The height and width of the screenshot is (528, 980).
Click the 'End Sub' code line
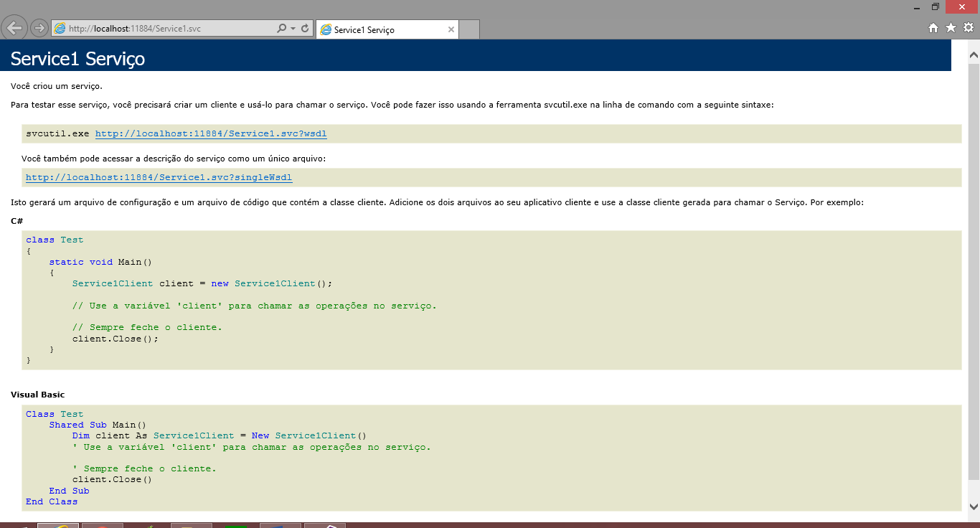[x=69, y=491]
